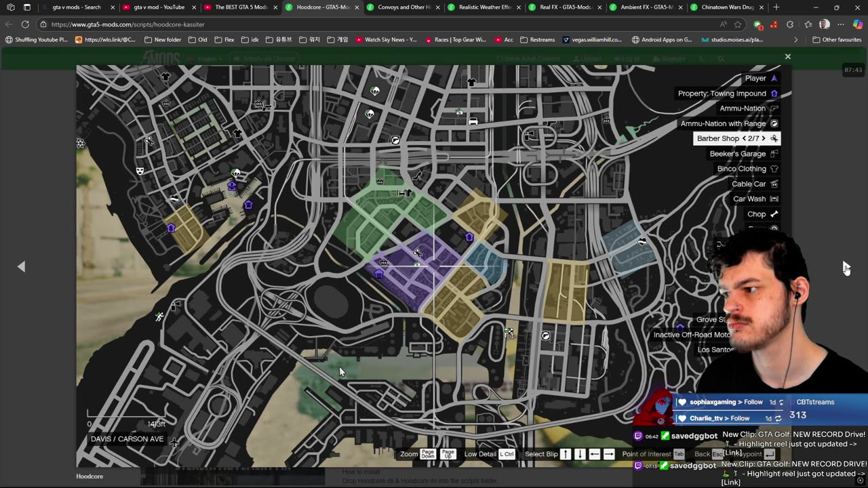Click the Select Blip down arrow key
The width and height of the screenshot is (868, 488).
(x=580, y=454)
